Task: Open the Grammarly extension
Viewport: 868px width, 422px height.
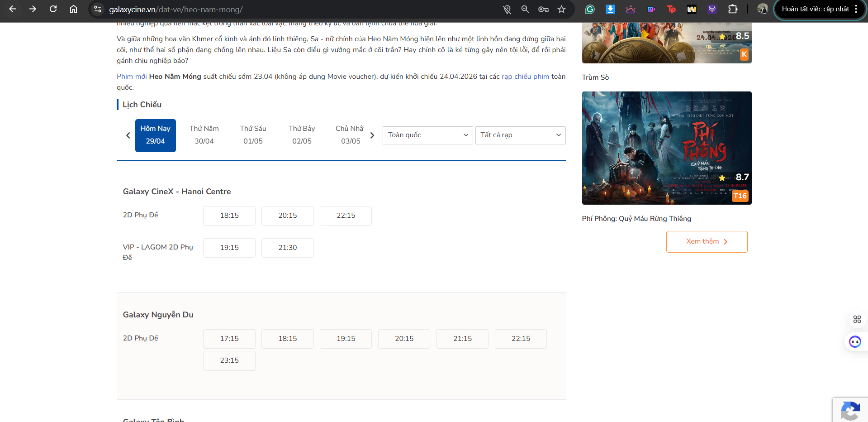Action: (590, 9)
